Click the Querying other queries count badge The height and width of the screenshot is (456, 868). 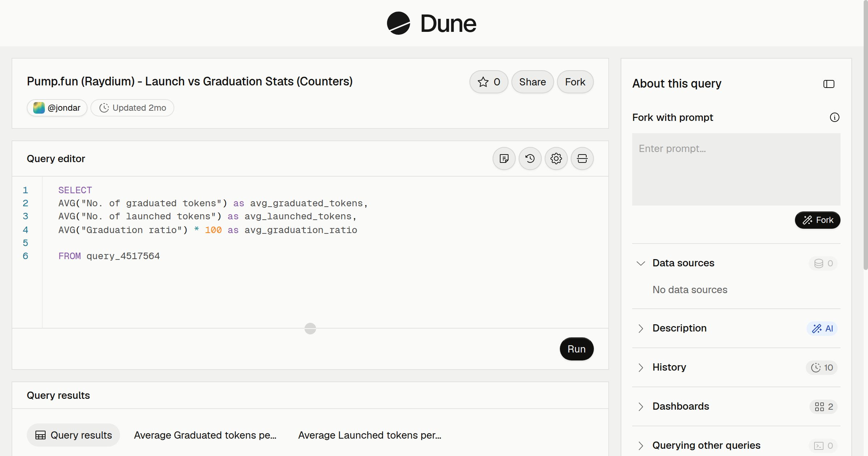coord(823,446)
